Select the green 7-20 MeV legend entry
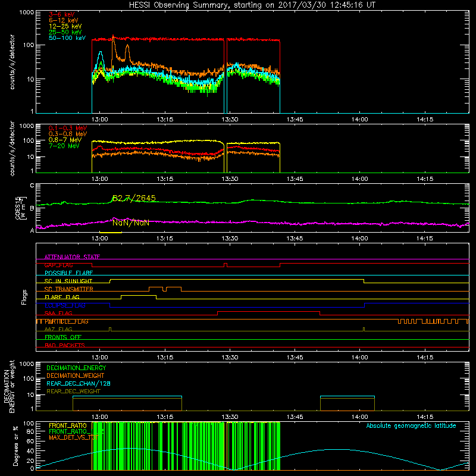 pyautogui.click(x=64, y=146)
